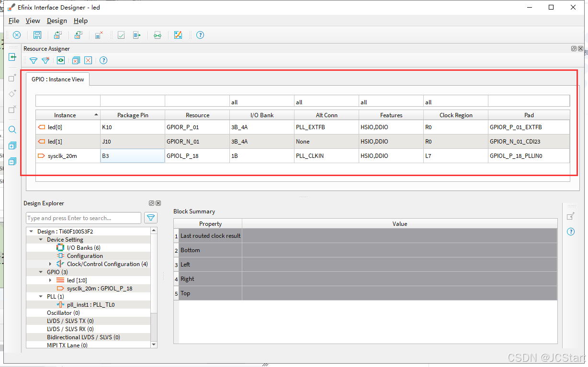Toggle the green eye visibility icon
This screenshot has width=588, height=367.
(61, 60)
